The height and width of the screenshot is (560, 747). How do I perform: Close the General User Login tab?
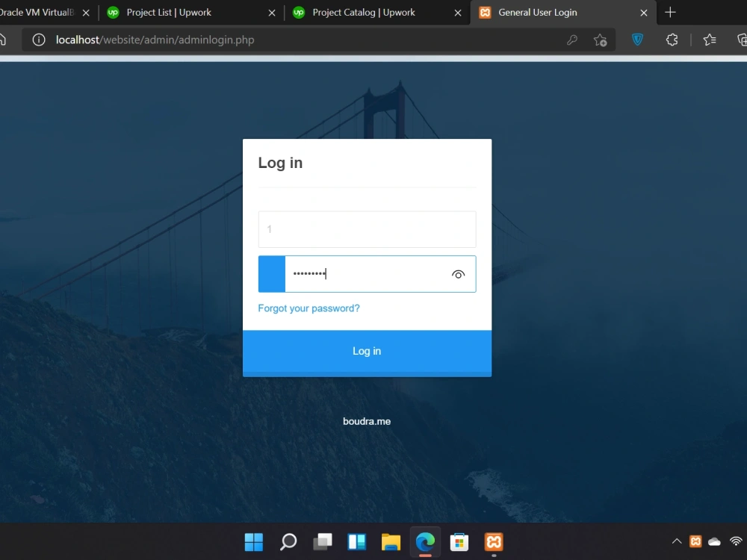coord(644,13)
